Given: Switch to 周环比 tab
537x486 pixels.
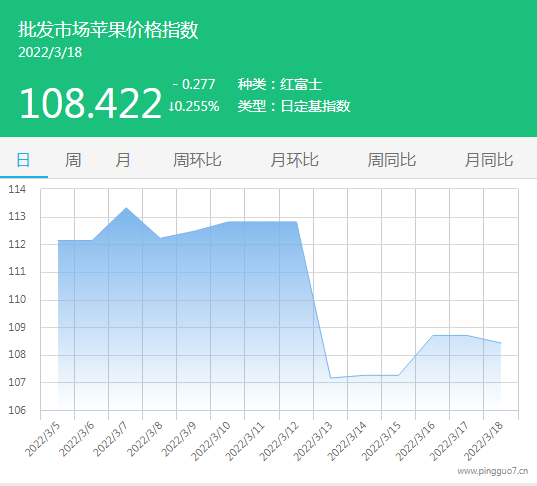Looking at the screenshot, I should tap(197, 160).
